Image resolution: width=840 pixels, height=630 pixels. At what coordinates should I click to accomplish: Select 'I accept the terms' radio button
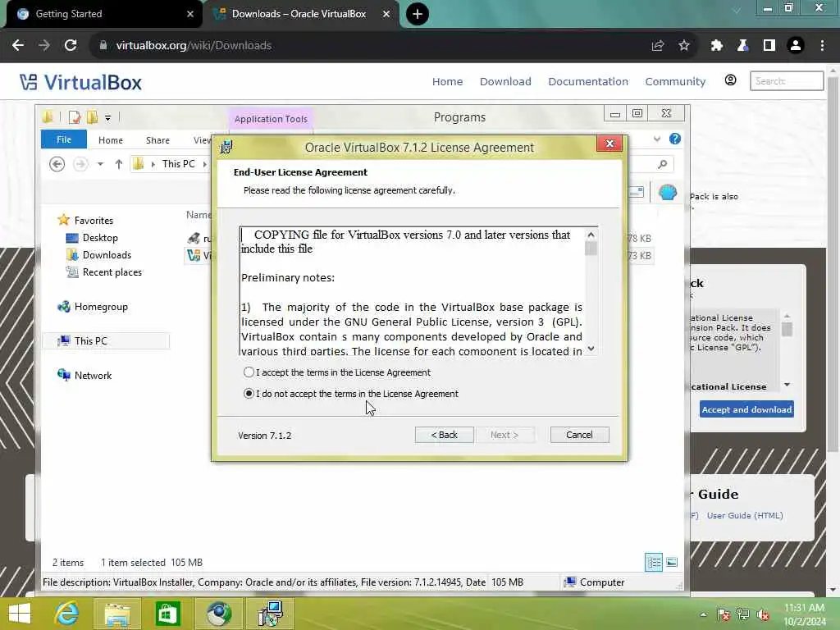[x=249, y=372]
